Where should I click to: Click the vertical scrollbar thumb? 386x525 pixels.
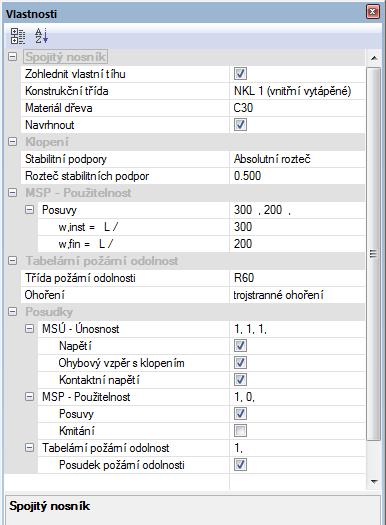pos(374,254)
